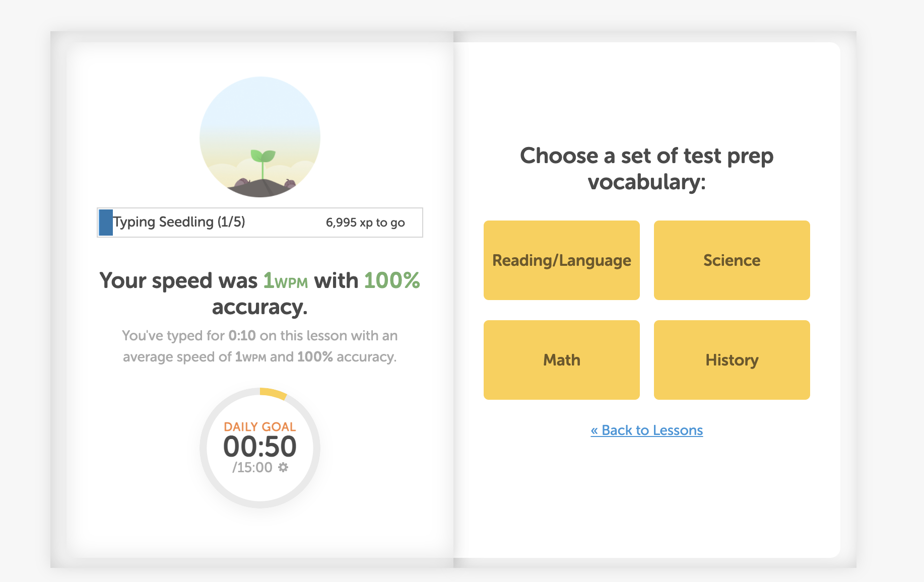Click the average speed summary text
The width and height of the screenshot is (924, 582).
click(x=260, y=346)
